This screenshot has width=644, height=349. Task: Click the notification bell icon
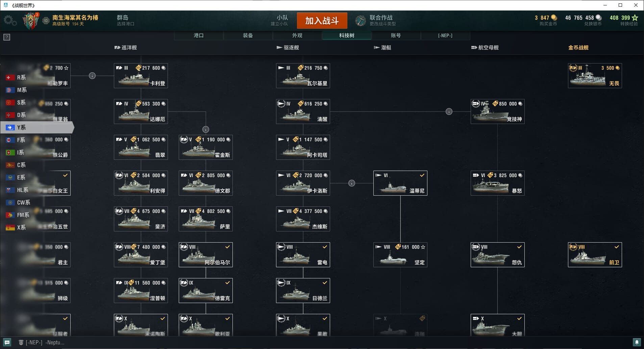(637, 342)
